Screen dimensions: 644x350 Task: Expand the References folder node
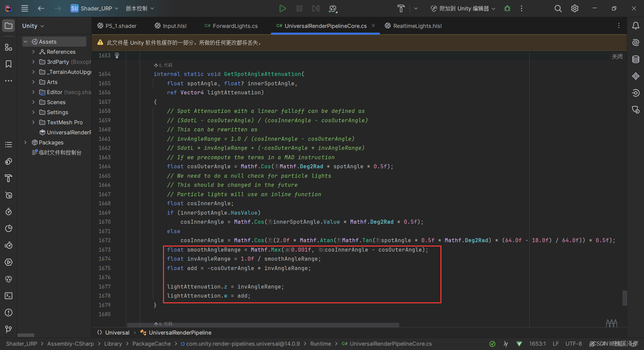click(x=33, y=52)
